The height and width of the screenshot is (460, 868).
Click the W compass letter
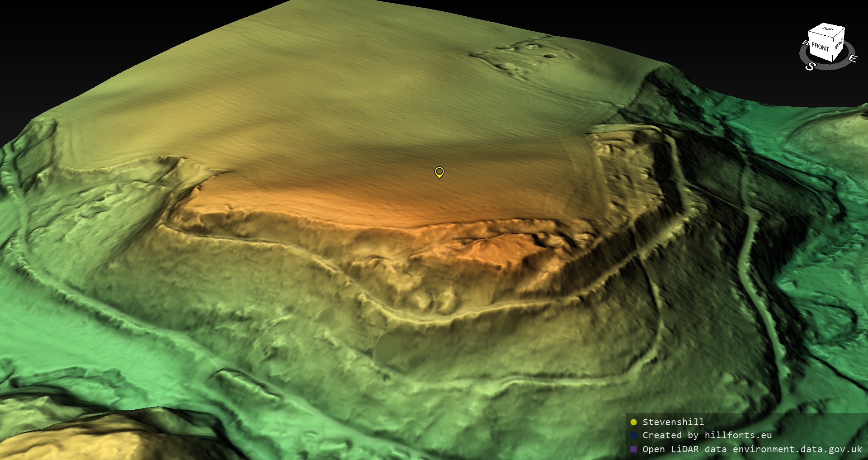805,43
